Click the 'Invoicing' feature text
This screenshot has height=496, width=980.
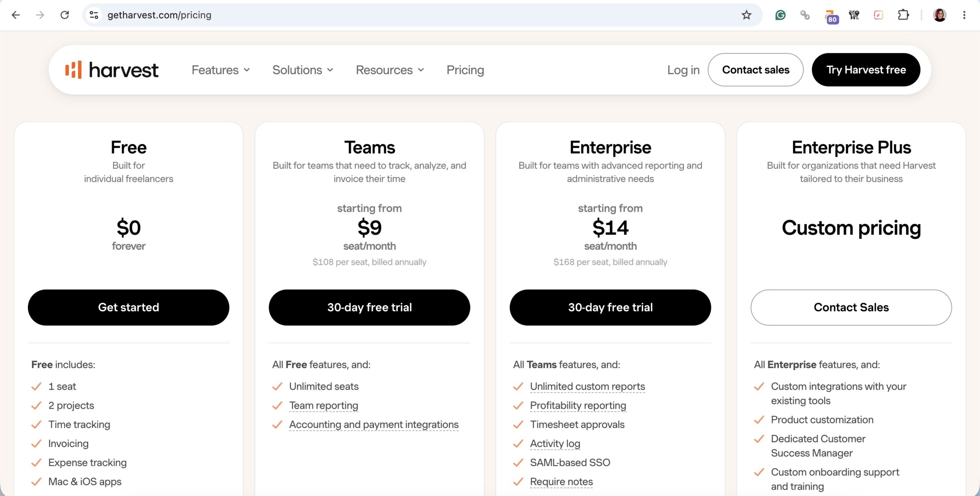tap(68, 444)
